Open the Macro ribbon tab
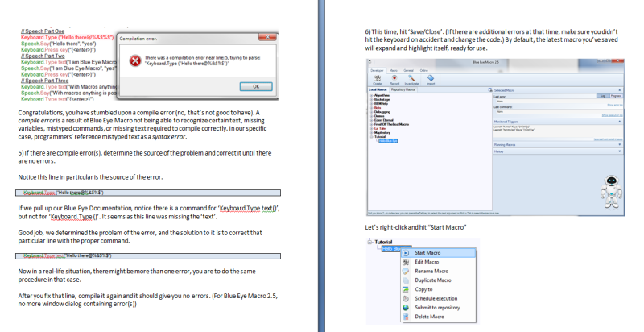Viewport: 644px width, 332px height. click(394, 71)
